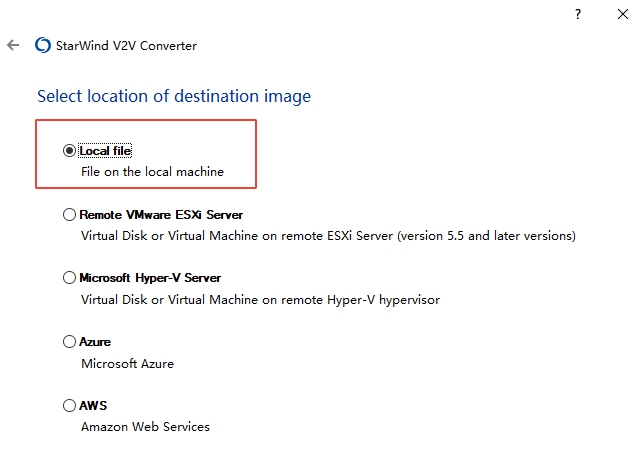Viewport: 644px width, 460px height.
Task: Close the converter wizard window
Action: pos(622,14)
